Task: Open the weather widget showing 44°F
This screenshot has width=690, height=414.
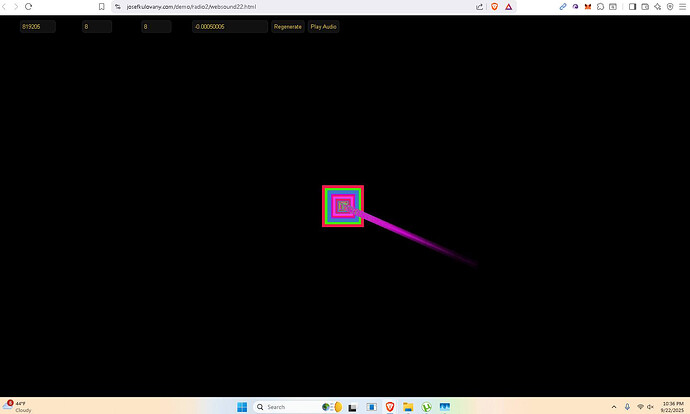Action: pyautogui.click(x=20, y=407)
